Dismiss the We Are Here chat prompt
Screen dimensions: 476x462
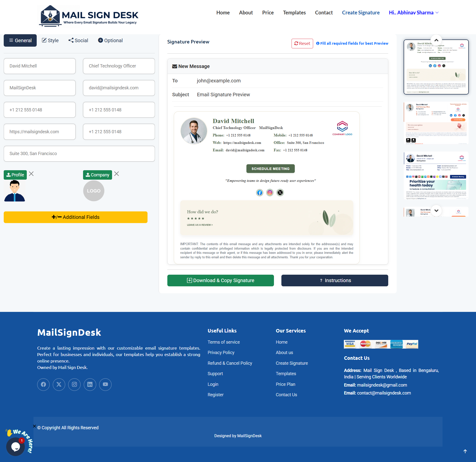[x=34, y=426]
